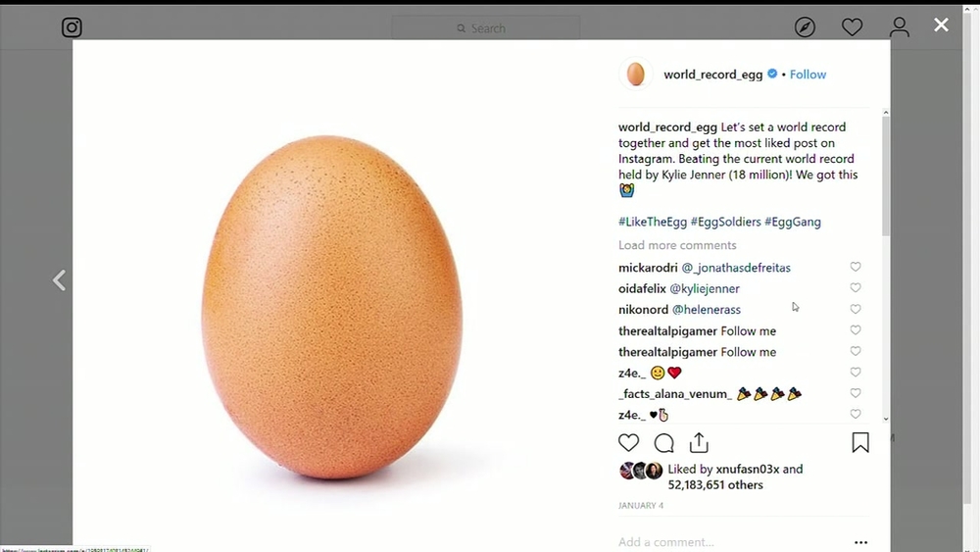Viewport: 980px width, 552px height.
Task: Like oidafelix's comment
Action: [856, 288]
